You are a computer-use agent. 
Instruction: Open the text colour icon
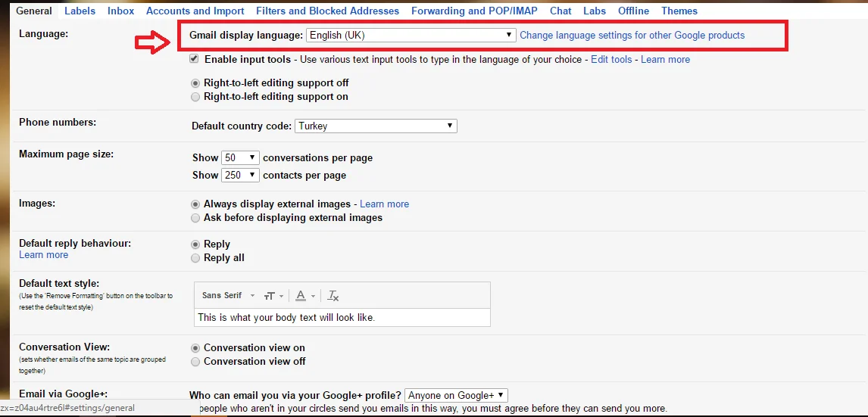point(304,296)
